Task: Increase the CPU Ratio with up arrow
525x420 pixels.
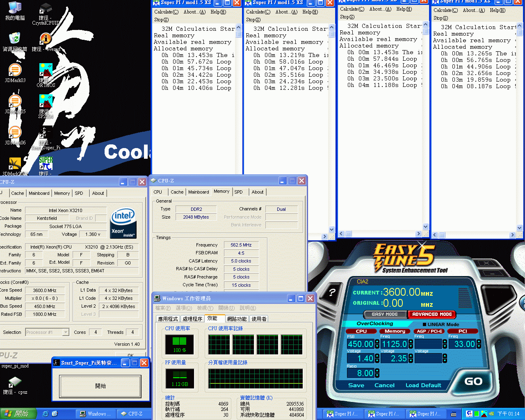Action: point(377,371)
